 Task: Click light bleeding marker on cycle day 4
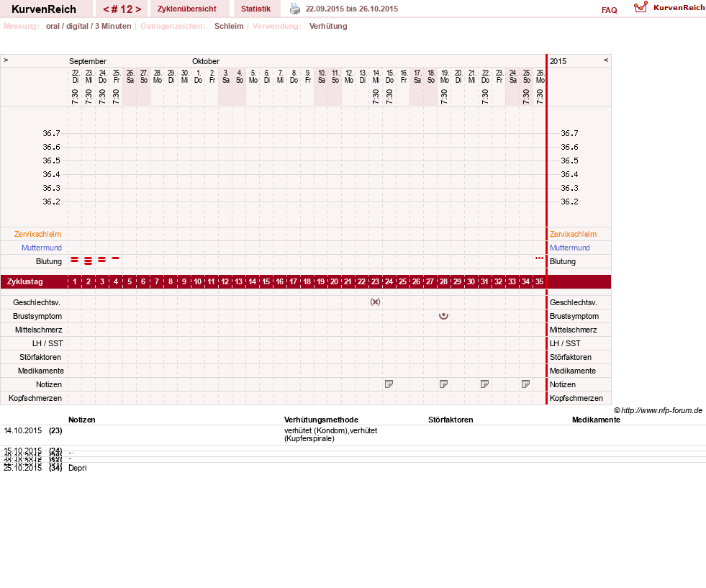point(116,258)
